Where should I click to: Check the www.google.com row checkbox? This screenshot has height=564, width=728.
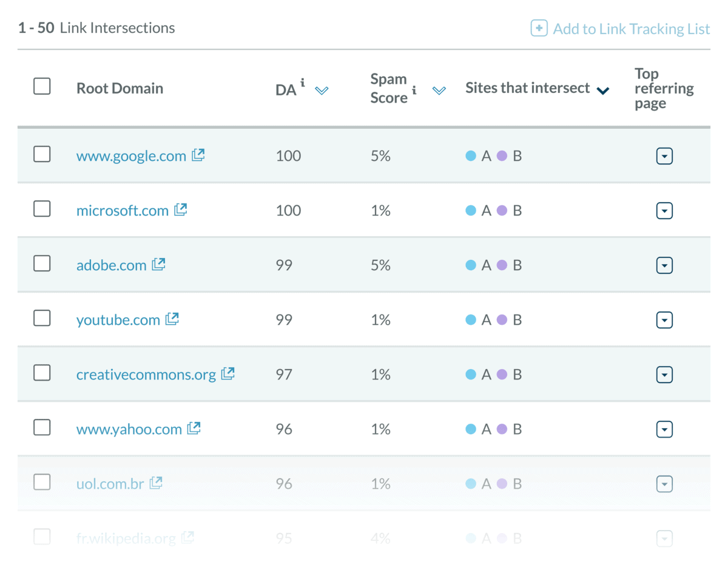42,154
